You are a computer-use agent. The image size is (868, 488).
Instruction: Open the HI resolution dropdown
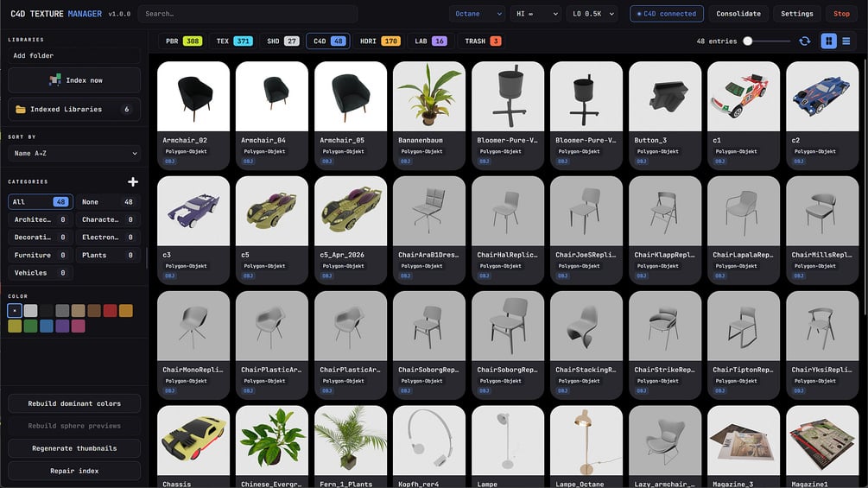click(536, 14)
